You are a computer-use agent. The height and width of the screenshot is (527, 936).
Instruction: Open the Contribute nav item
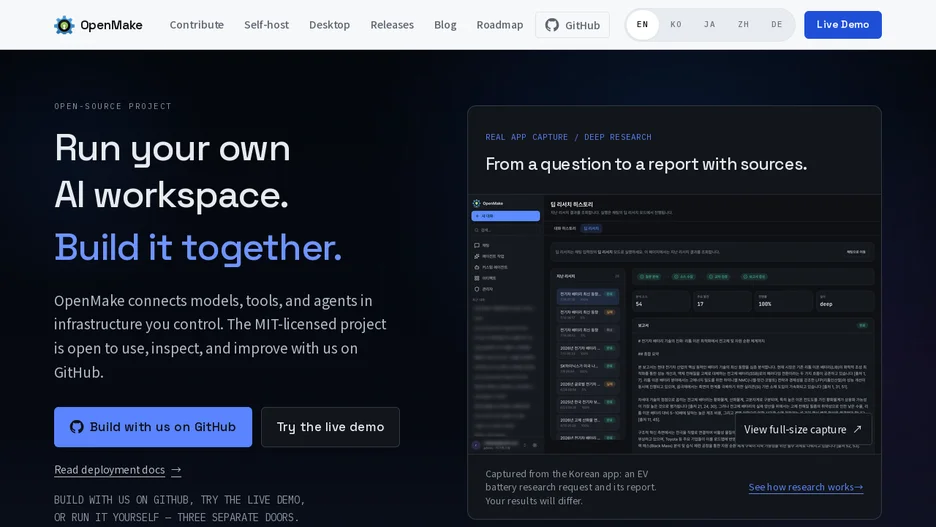pos(196,25)
